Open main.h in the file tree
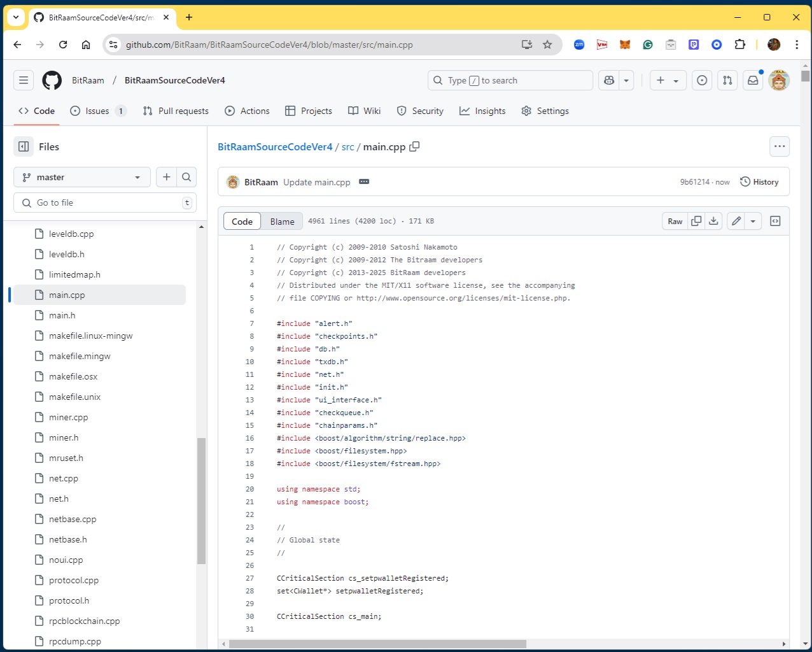 click(x=62, y=315)
